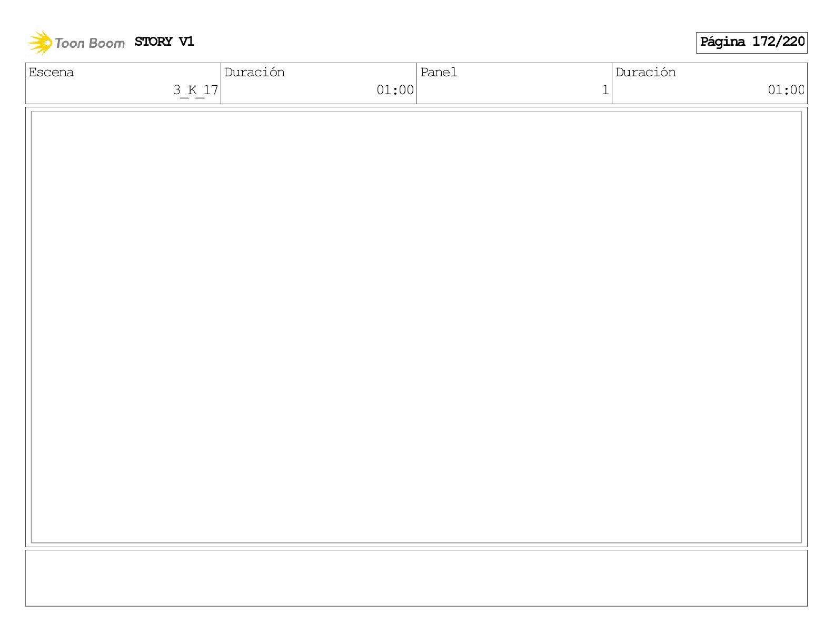Click the Panel label
The width and height of the screenshot is (834, 644).
click(x=439, y=73)
